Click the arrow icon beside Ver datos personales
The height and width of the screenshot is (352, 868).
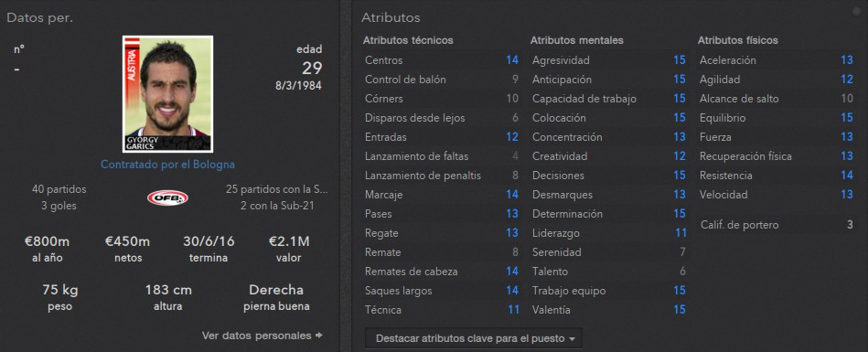point(318,336)
